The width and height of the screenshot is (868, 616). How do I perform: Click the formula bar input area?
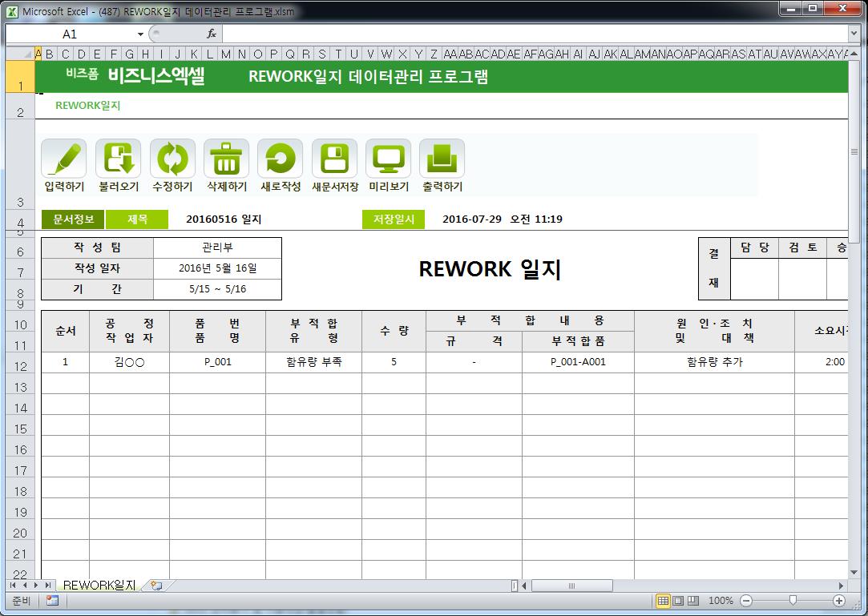tap(535, 34)
